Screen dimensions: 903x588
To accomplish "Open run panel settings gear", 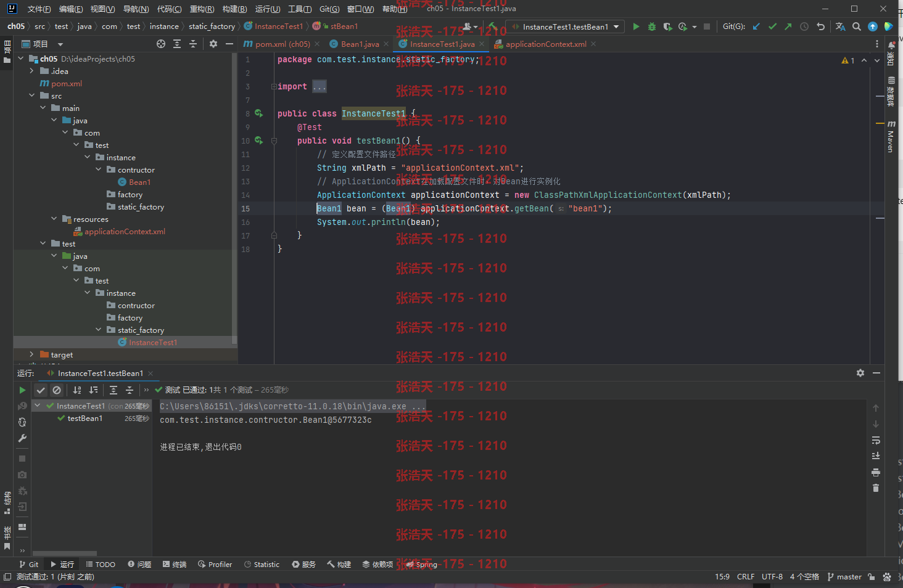I will point(860,373).
